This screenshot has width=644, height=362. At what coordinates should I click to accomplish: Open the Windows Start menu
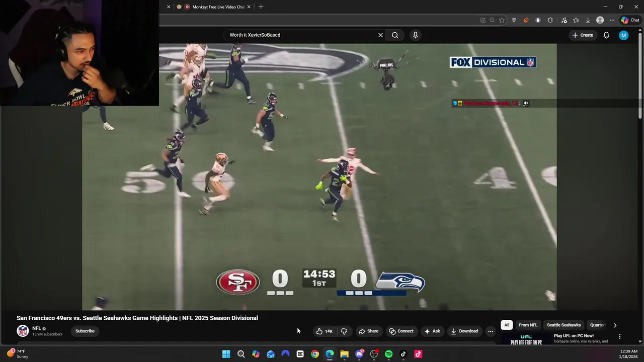[226, 354]
